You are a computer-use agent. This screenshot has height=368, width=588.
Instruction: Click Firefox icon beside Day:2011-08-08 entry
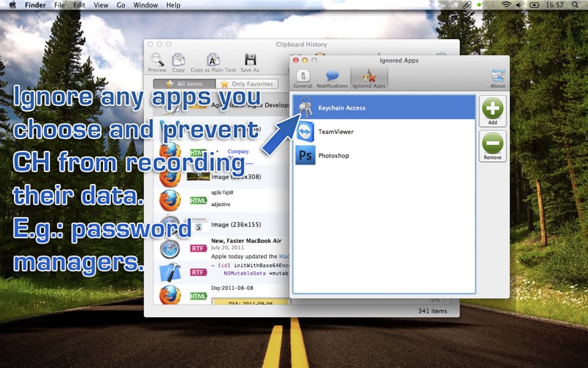point(170,295)
